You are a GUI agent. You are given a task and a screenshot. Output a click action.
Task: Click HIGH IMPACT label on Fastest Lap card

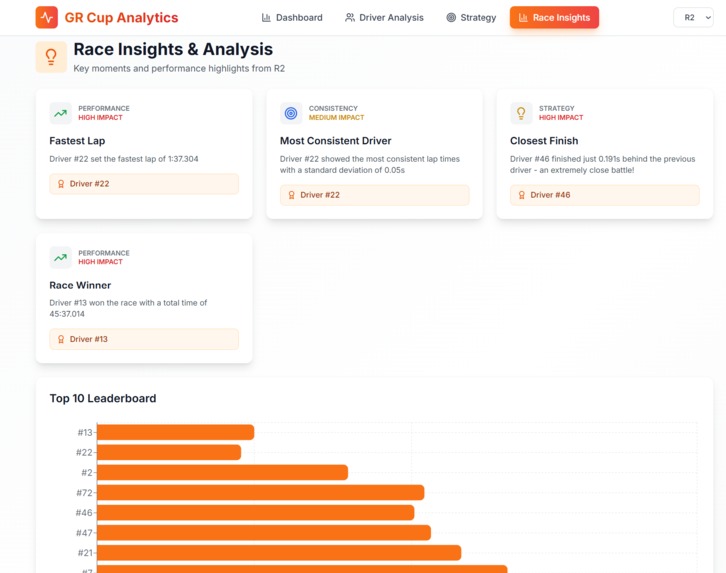(100, 118)
